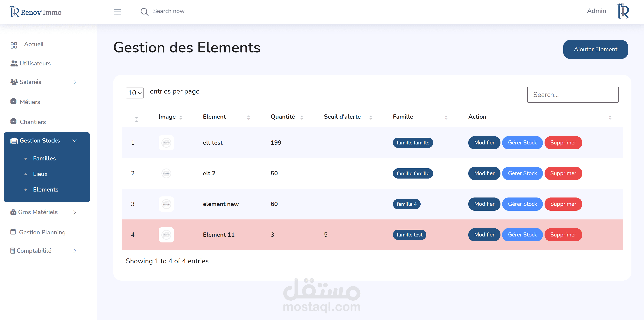The image size is (644, 320).
Task: Click the famille 4 badge
Action: click(x=406, y=204)
